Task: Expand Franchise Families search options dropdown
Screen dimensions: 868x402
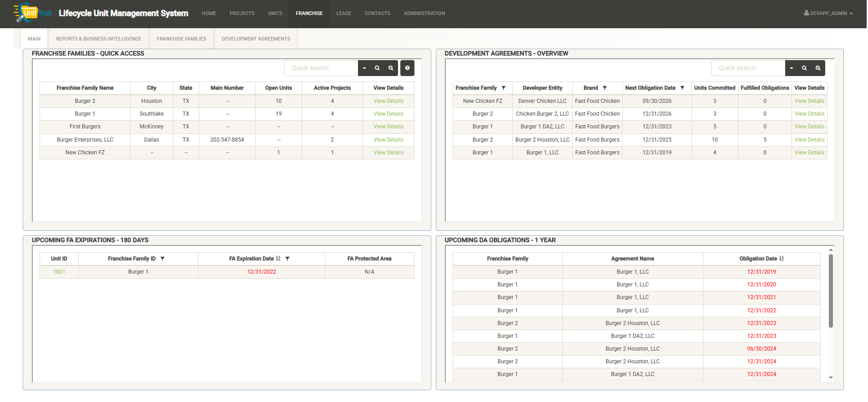Action: 364,68
